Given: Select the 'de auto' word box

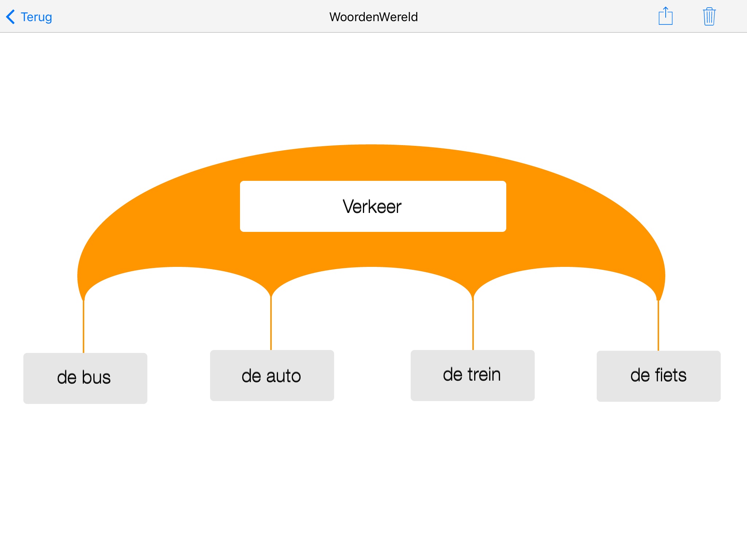Looking at the screenshot, I should tap(272, 376).
